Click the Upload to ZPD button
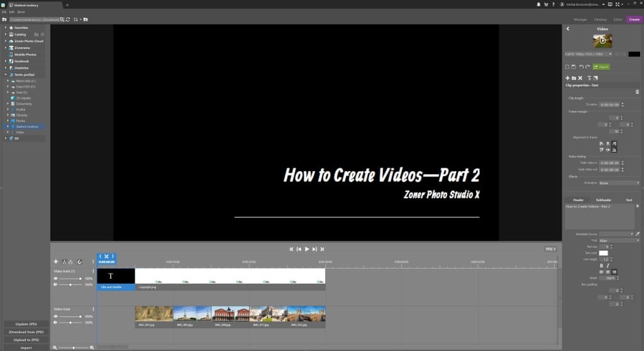Viewport: 644px width, 351px height. 26,340
